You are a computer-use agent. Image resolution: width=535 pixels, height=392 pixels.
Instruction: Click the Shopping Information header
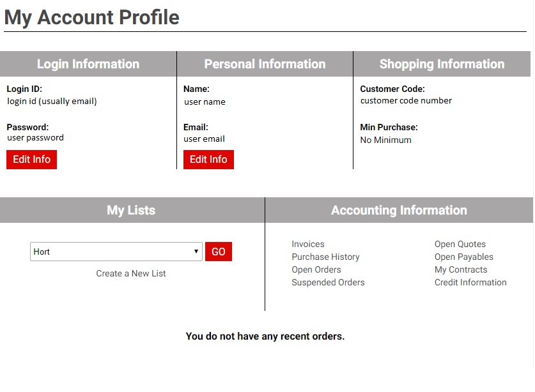pyautogui.click(x=442, y=64)
